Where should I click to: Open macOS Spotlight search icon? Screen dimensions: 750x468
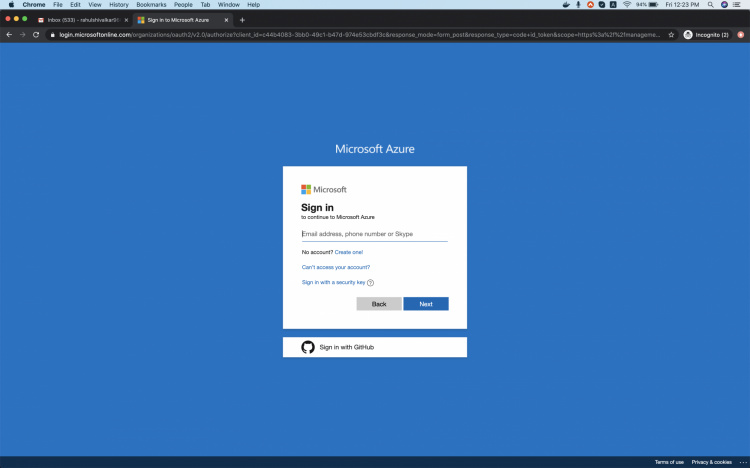[711, 5]
